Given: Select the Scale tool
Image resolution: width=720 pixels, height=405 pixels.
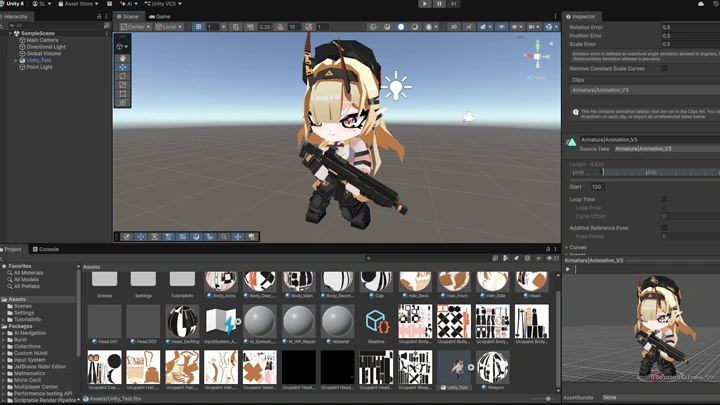Looking at the screenshot, I should pyautogui.click(x=123, y=84).
